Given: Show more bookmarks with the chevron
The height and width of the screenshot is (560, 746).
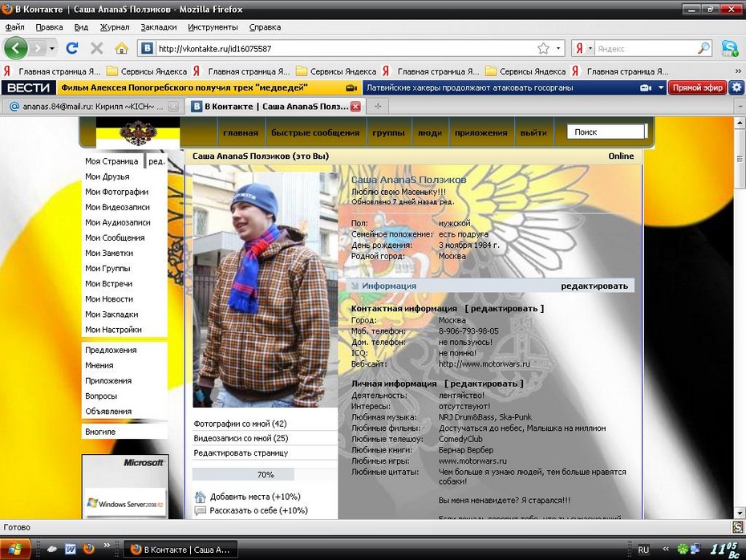Looking at the screenshot, I should coord(738,71).
